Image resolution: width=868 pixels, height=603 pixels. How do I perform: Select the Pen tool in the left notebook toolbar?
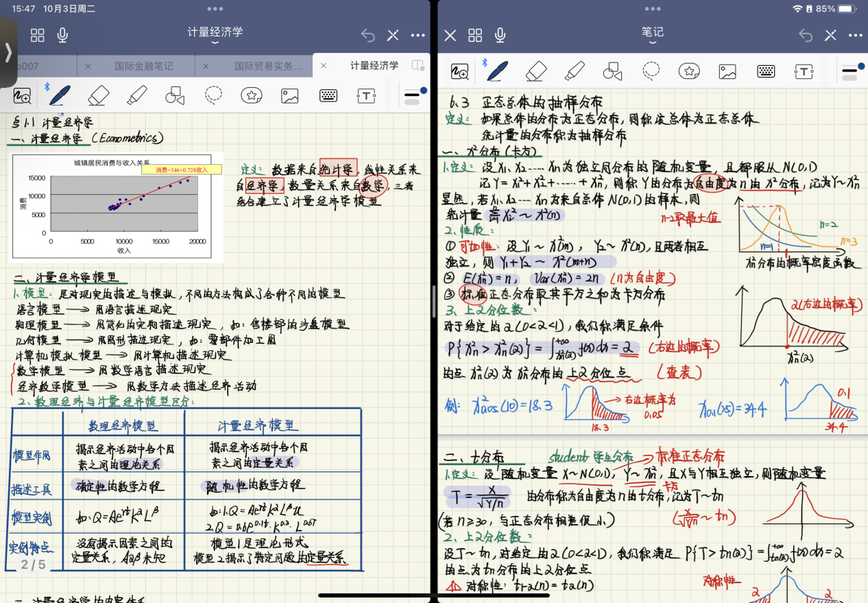tap(60, 95)
